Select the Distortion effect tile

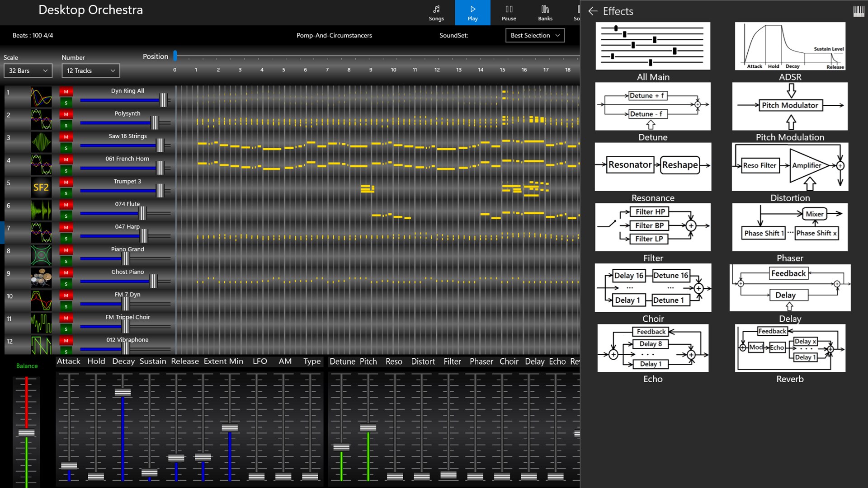(x=790, y=167)
